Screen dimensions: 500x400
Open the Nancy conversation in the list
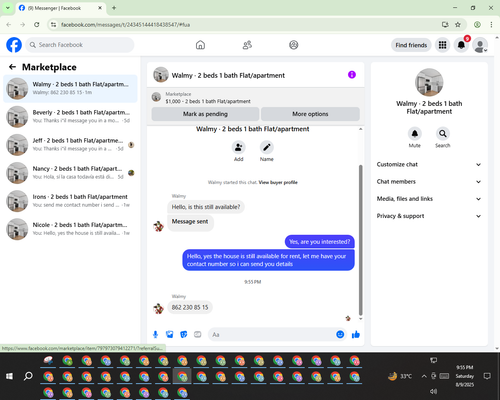pos(70,173)
